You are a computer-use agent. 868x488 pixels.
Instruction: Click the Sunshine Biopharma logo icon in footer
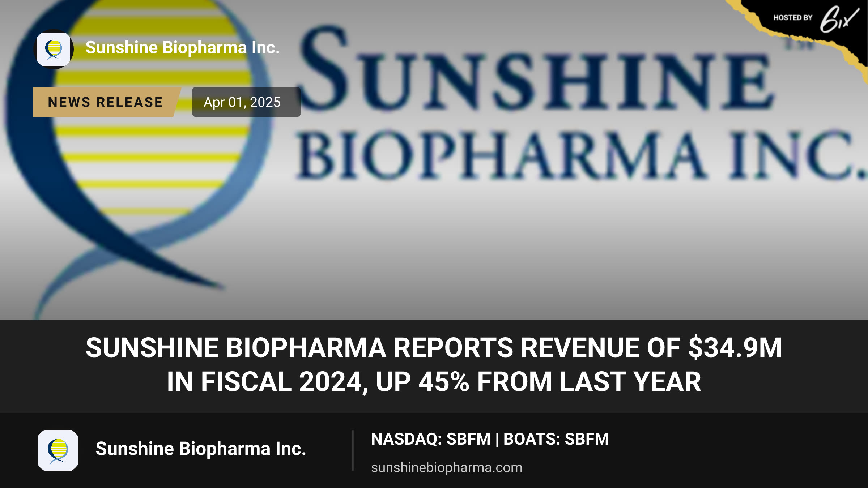(x=58, y=450)
